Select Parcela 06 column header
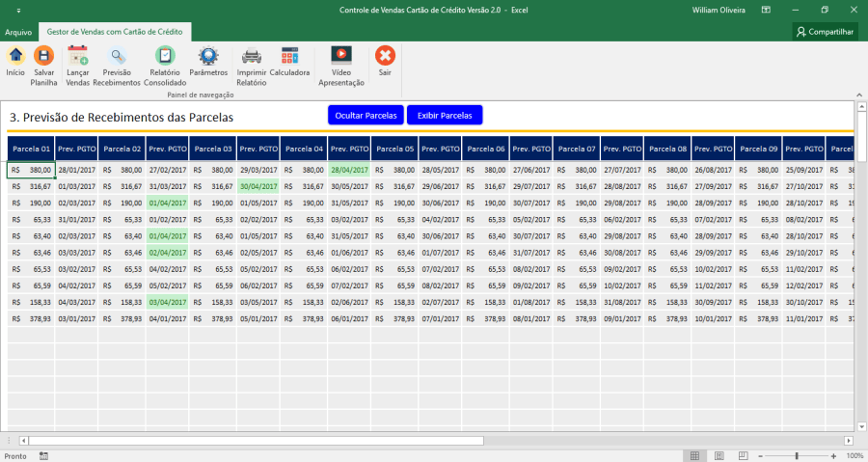The width and height of the screenshot is (868, 462). (x=485, y=149)
